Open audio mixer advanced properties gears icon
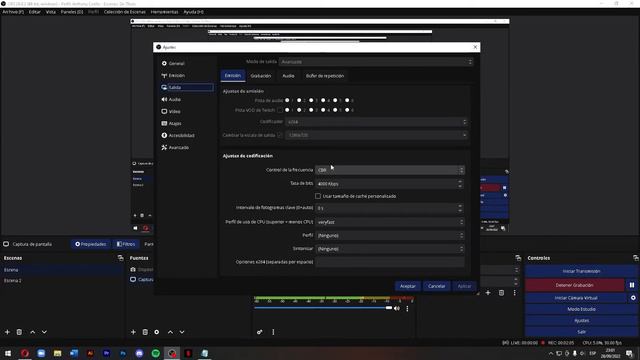This screenshot has width=640, height=360. point(260,332)
